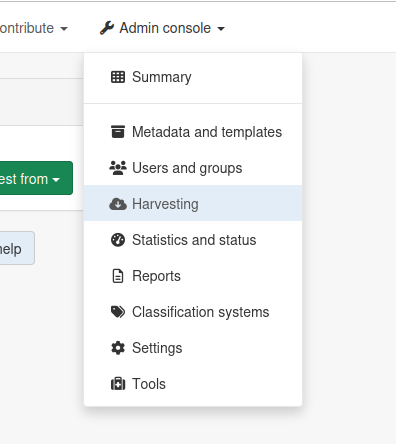This screenshot has height=444, width=396.
Task: Expand the Contribute dropdown caret
Action: point(64,29)
